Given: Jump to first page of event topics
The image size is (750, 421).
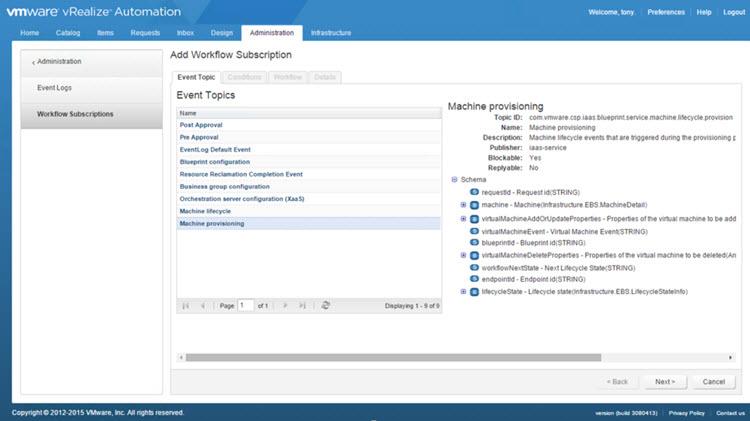Looking at the screenshot, I should click(186, 305).
